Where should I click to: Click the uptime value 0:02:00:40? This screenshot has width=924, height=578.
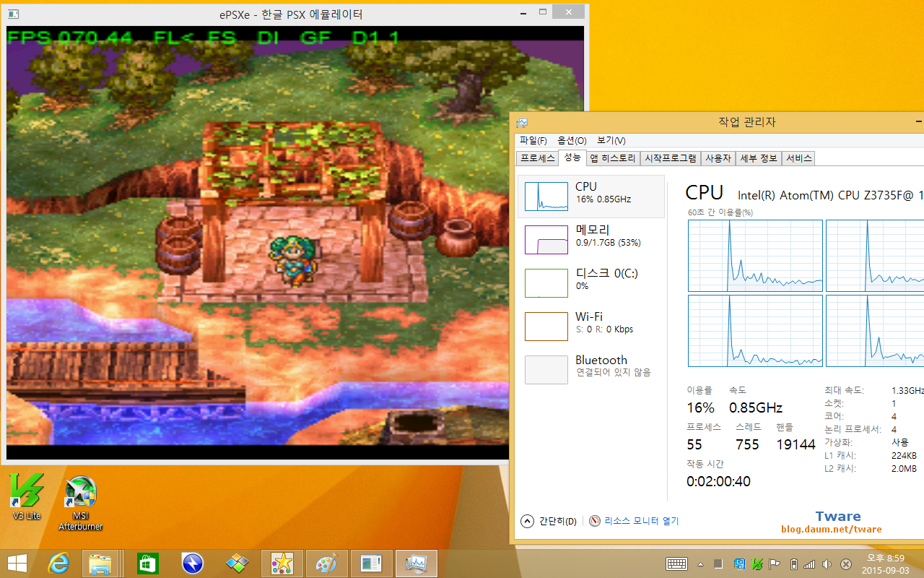[x=718, y=481]
